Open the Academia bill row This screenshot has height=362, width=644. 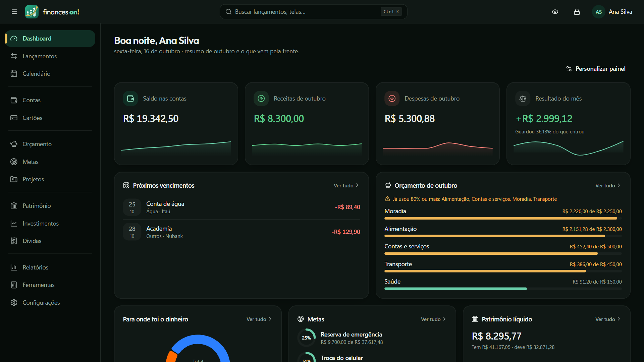coord(241,232)
